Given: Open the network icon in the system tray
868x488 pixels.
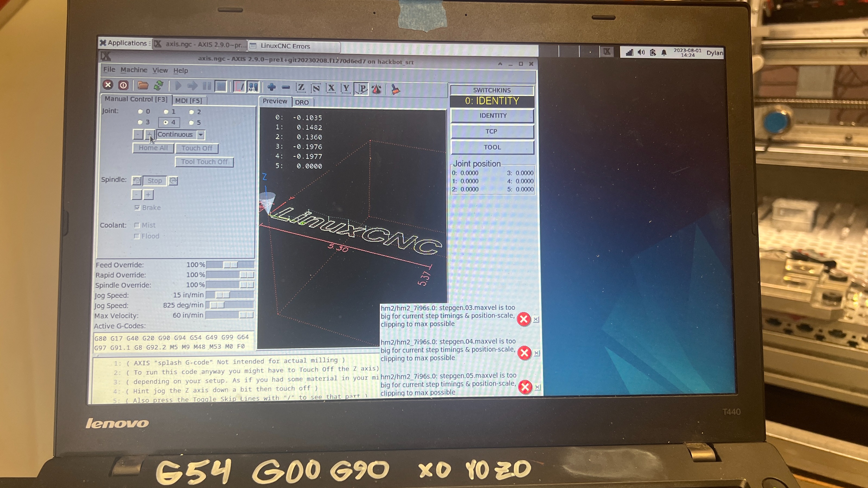Looking at the screenshot, I should pyautogui.click(x=629, y=53).
